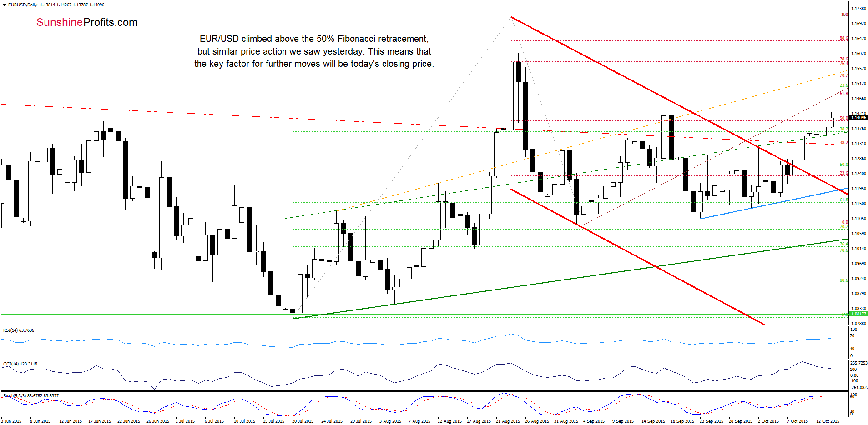Click the 20 Jul 2015 date label
Image resolution: width=868 pixels, height=425 pixels.
click(x=303, y=421)
